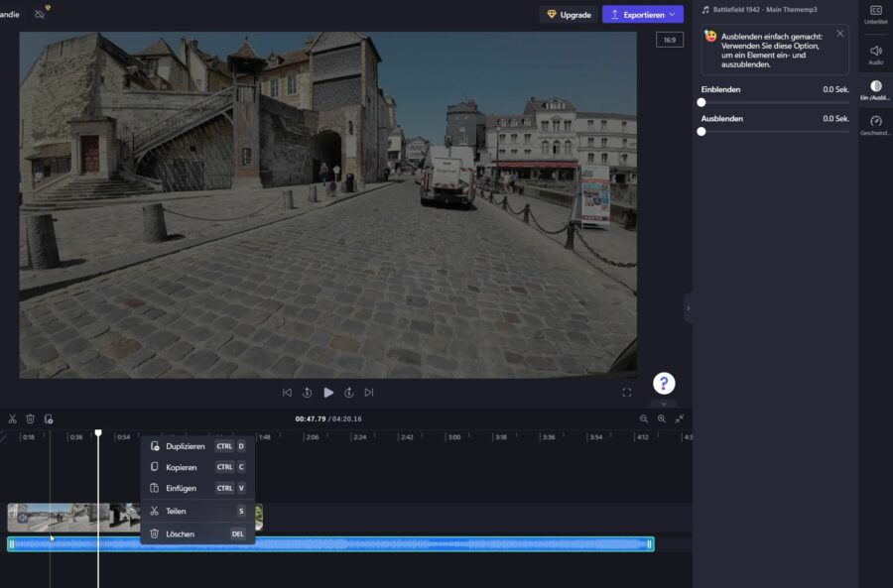Select the Teilen (split) scissors tool

(13, 419)
